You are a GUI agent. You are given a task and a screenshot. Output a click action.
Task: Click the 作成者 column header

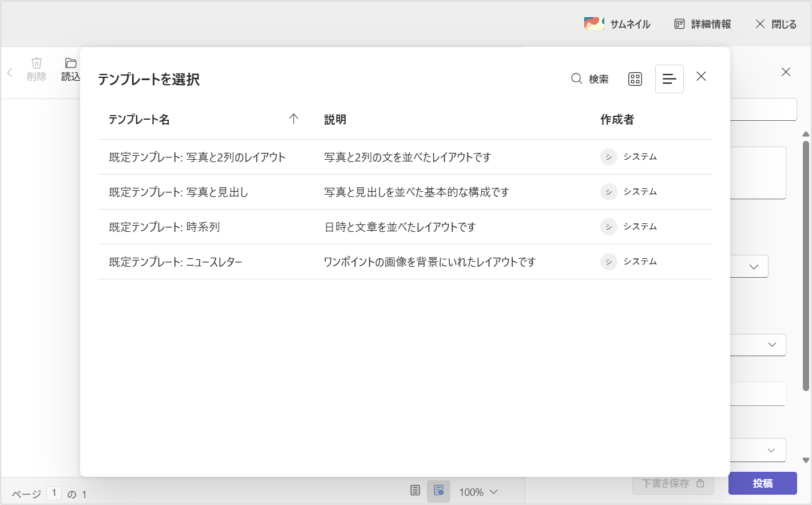click(617, 119)
